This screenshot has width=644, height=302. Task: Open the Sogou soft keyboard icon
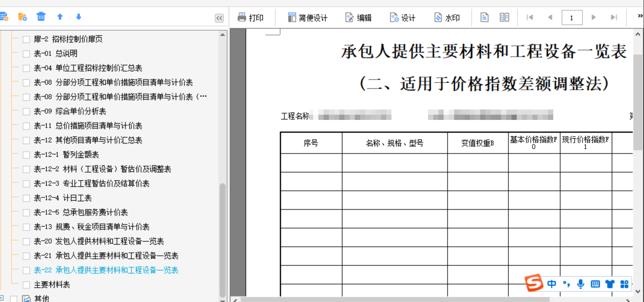click(x=595, y=284)
